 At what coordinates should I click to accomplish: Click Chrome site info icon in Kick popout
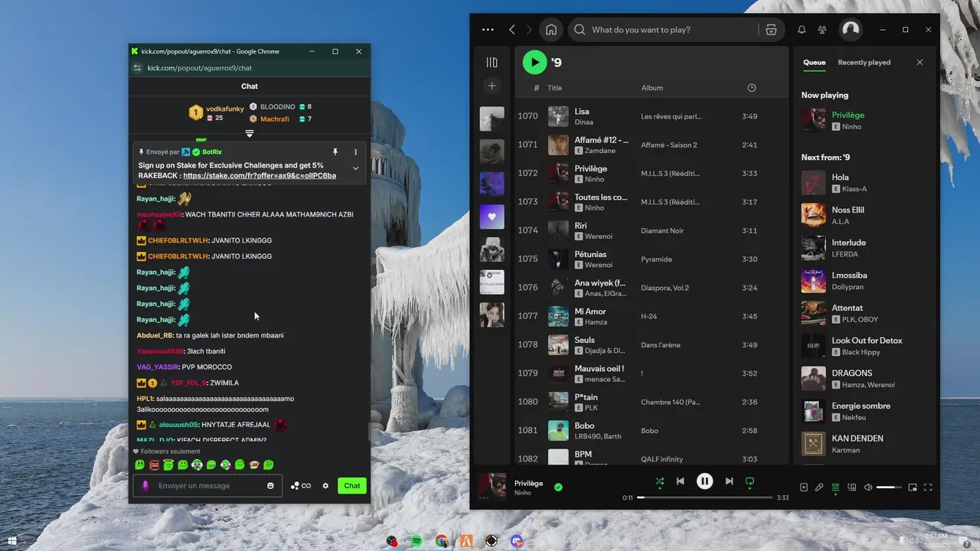point(137,68)
